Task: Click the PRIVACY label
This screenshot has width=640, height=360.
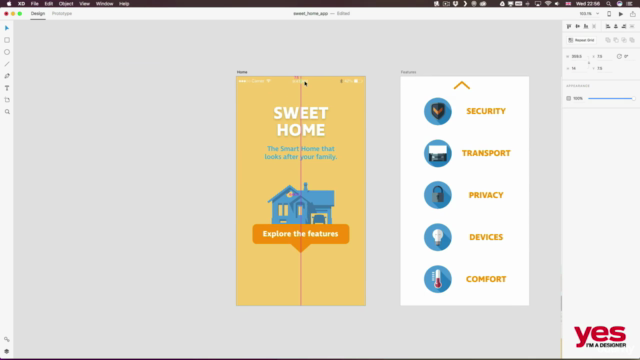Action: [x=486, y=195]
